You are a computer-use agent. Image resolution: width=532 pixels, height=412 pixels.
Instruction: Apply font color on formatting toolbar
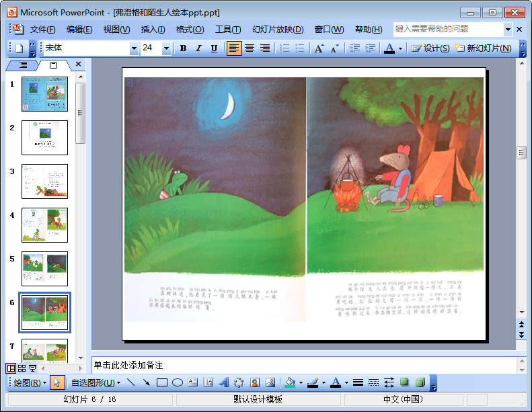click(389, 48)
